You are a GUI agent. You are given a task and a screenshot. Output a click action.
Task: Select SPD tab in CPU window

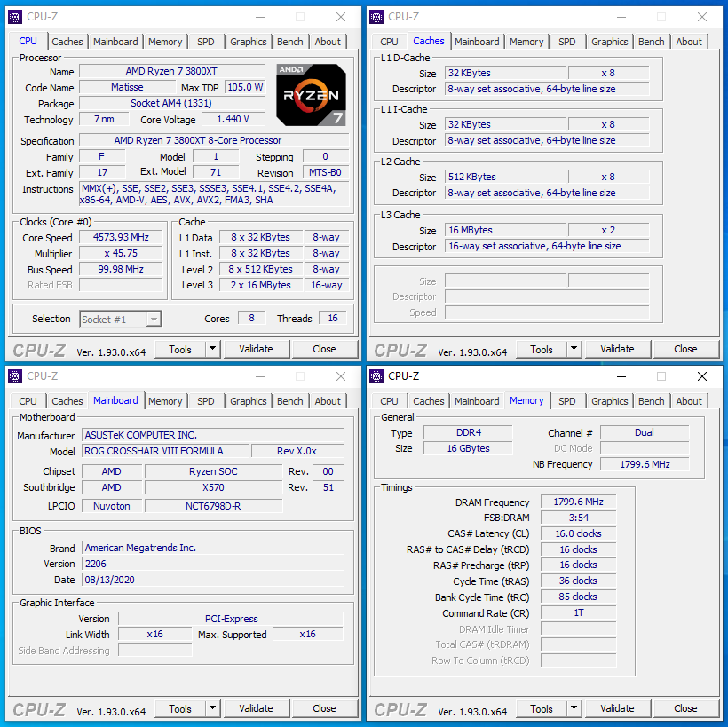(206, 42)
